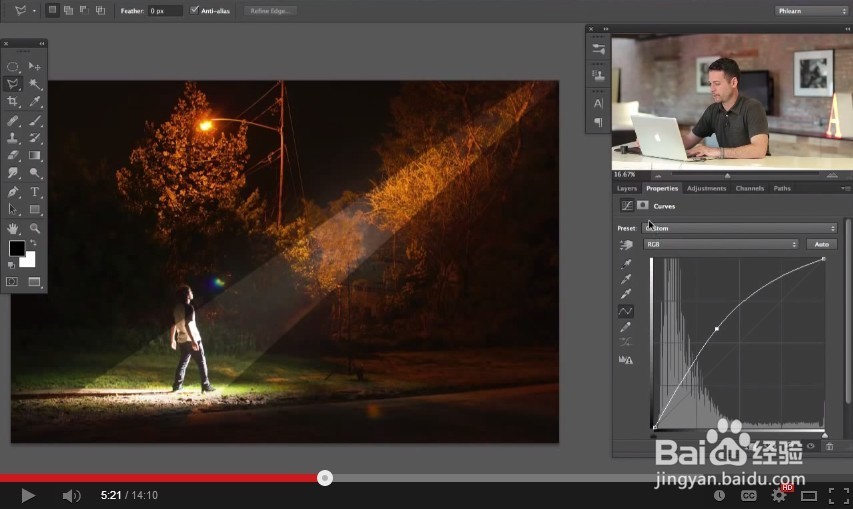Select edit points curve mode
Screen dimensions: 853x509
click(626, 312)
